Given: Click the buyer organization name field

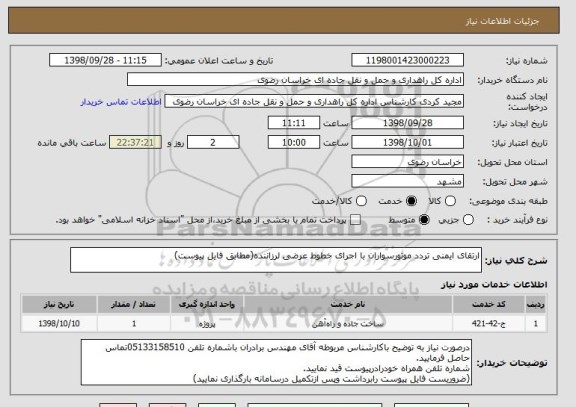Looking at the screenshot, I should point(295,80).
